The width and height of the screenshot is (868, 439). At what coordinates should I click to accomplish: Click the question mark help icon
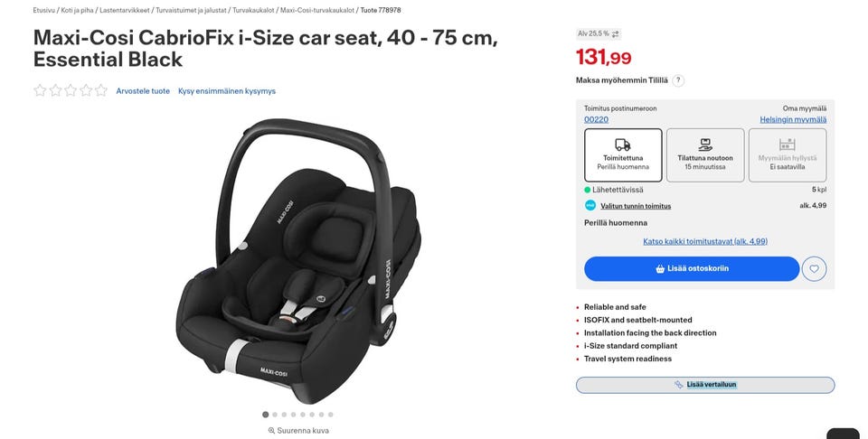point(678,80)
